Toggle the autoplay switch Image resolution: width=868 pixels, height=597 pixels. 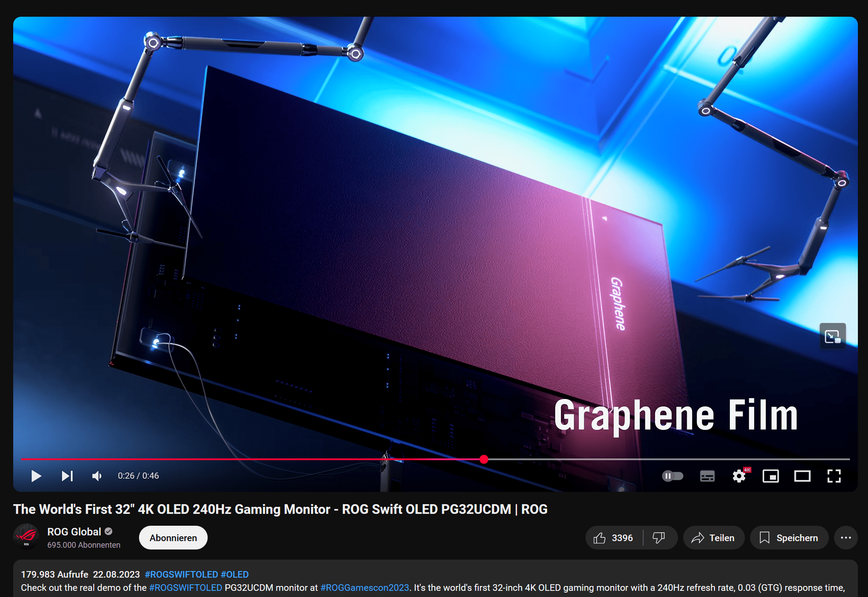[x=673, y=476]
